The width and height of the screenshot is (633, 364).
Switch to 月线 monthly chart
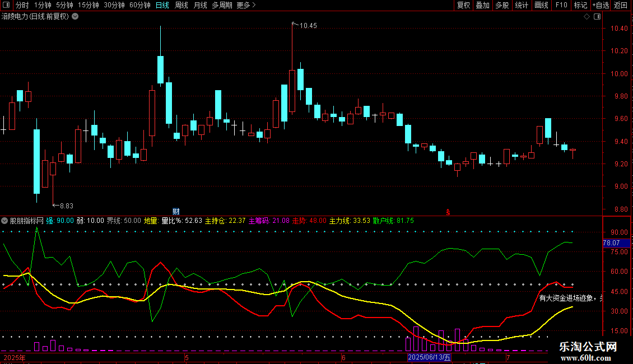click(200, 5)
